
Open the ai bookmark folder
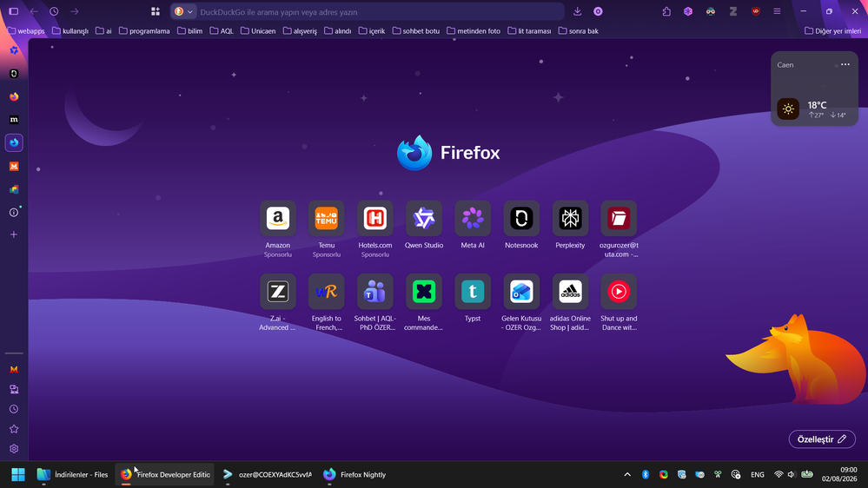point(103,31)
